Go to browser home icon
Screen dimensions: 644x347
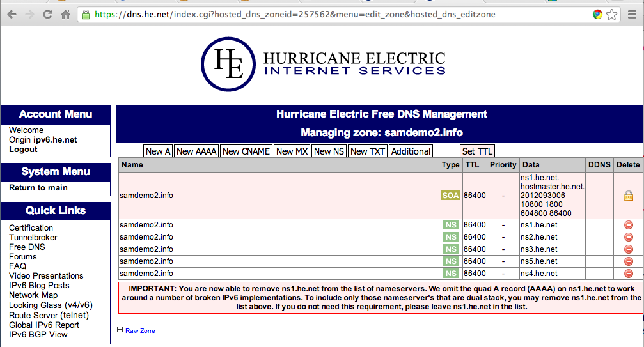[65, 15]
